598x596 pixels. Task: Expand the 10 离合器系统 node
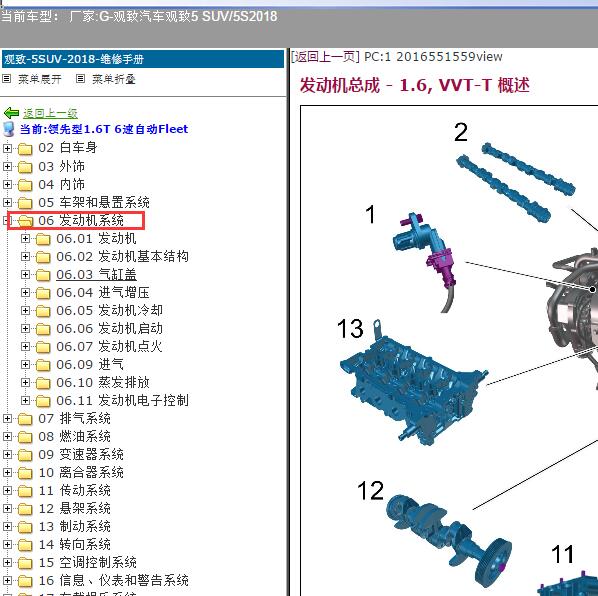coord(7,472)
